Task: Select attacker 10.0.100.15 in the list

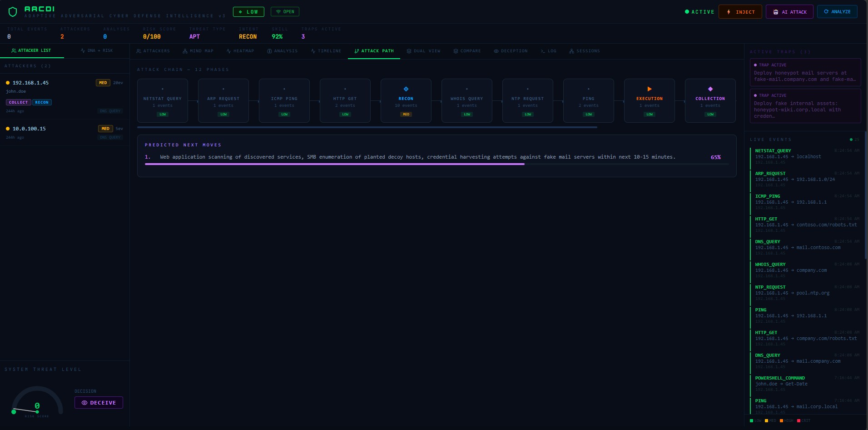Action: [64, 132]
